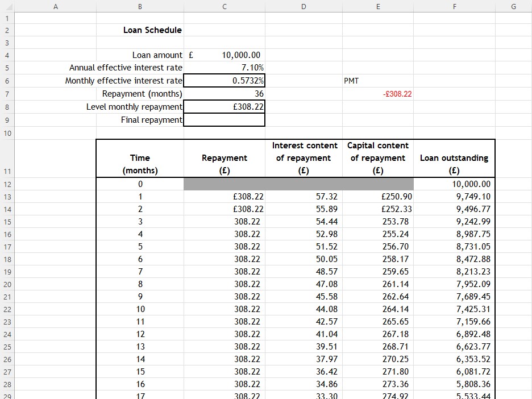Select interest value 36.42
This screenshot has height=399, width=532.
pyautogui.click(x=327, y=372)
